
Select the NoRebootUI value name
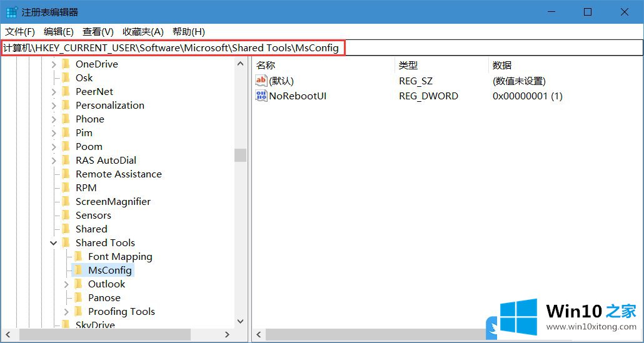coord(298,96)
